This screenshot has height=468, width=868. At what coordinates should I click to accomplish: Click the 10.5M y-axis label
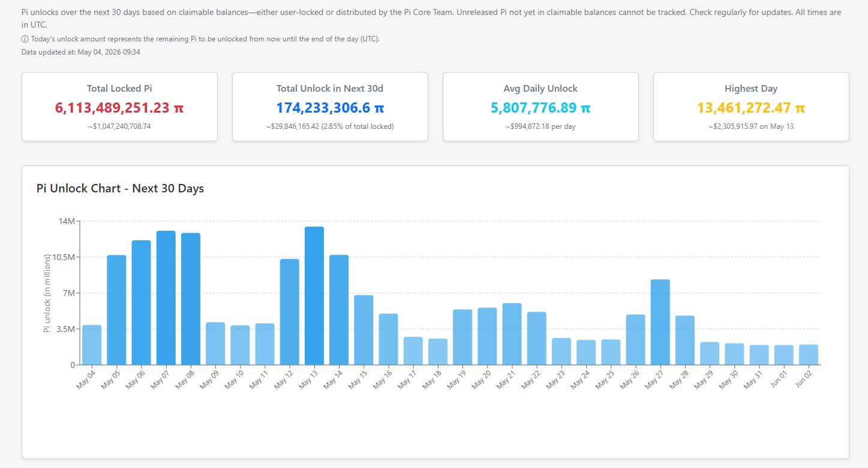point(64,257)
